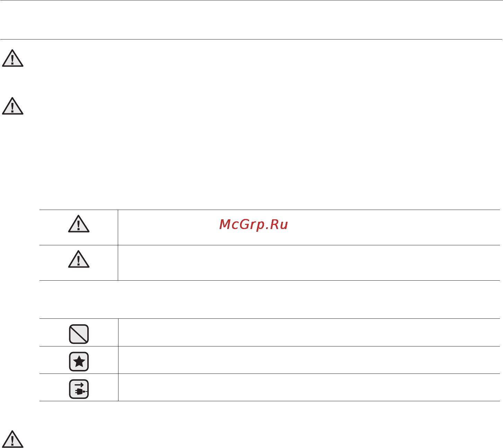
Task: Click the second warning triangle in the page margin
Action: 13,106
